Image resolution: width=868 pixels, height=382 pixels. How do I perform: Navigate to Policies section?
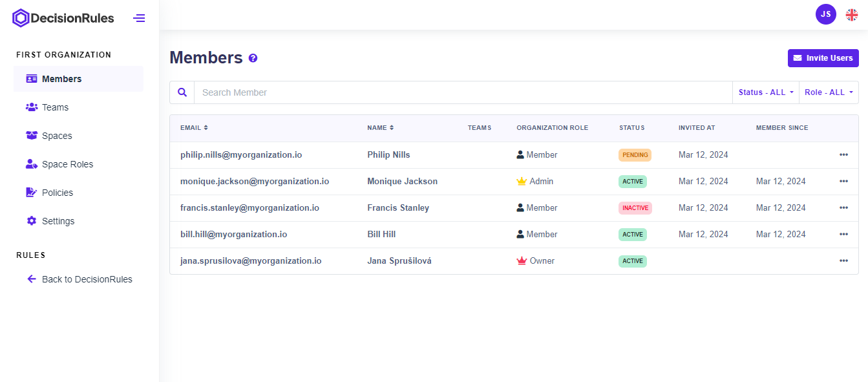coord(57,193)
